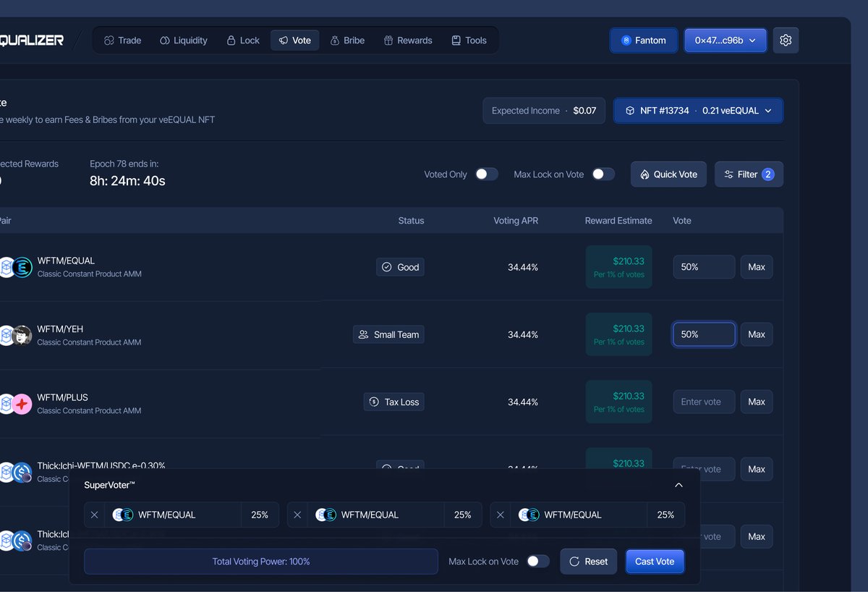Click the WFTM/PLUS pair token icon
The width and height of the screenshot is (868, 592).
tap(14, 404)
